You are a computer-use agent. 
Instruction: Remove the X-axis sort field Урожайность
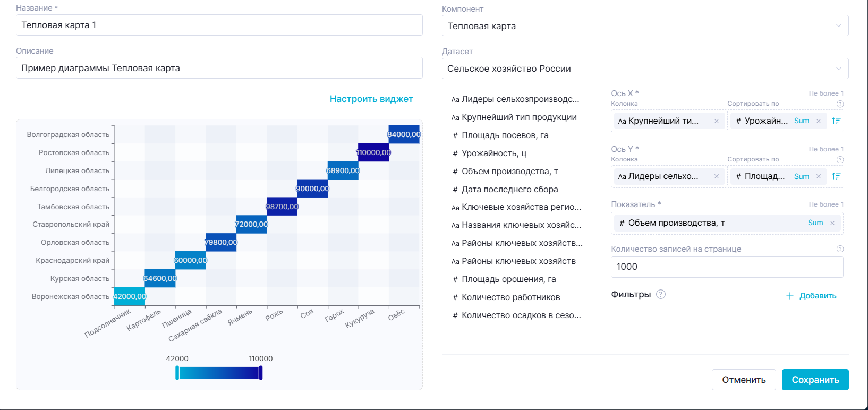pyautogui.click(x=818, y=121)
